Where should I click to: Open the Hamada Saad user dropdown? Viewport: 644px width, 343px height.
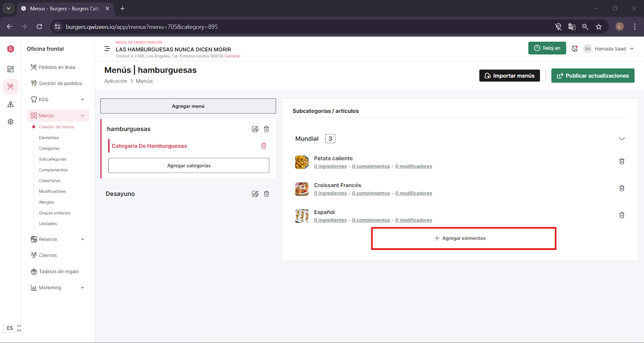pos(609,49)
